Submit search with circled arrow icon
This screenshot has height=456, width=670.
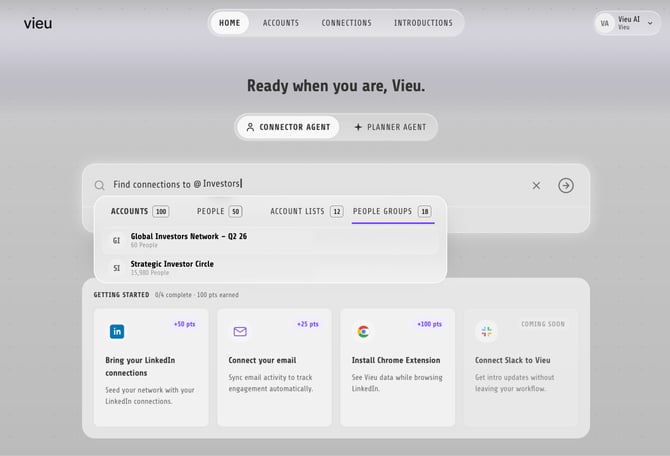566,185
